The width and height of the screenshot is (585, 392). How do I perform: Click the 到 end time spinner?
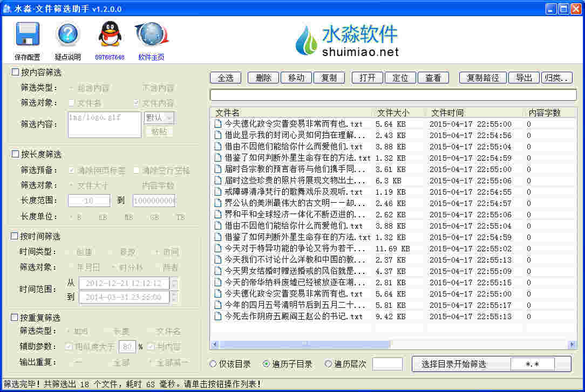(x=174, y=297)
